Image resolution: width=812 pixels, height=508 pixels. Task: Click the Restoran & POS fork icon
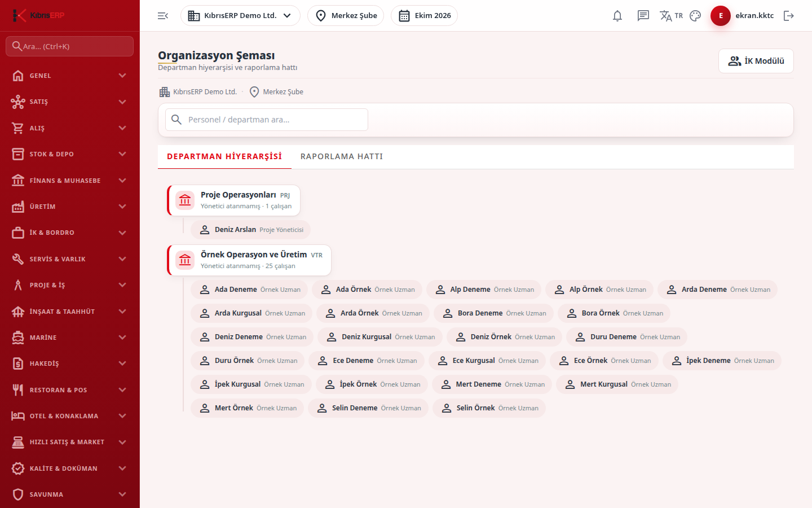pos(18,390)
